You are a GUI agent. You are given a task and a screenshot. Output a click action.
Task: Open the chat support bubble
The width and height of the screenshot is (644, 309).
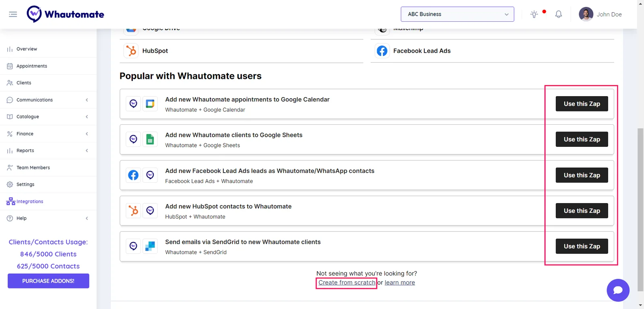tap(618, 290)
